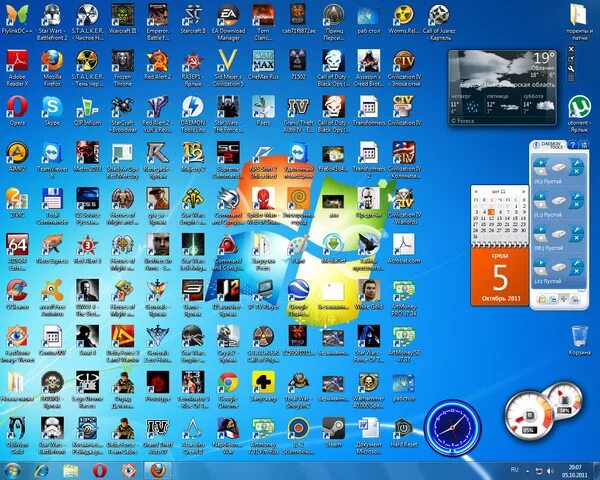Select the Worms Reloaded icon
This screenshot has width=600, height=480.
(x=404, y=20)
